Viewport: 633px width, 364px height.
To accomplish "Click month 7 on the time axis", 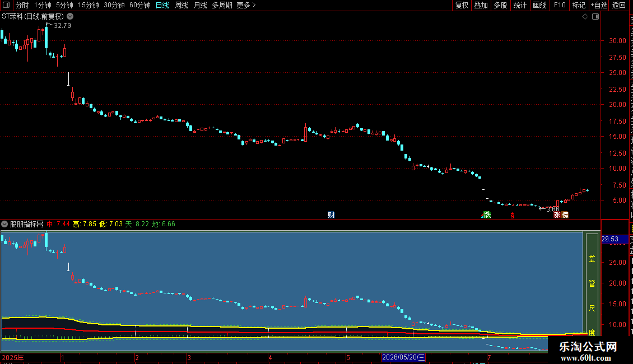I will click(489, 357).
